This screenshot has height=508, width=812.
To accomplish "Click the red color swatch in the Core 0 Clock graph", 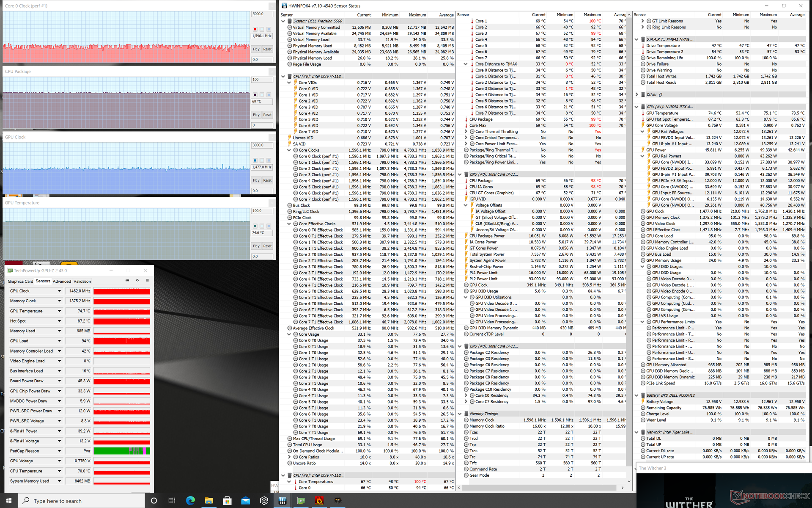I will click(x=255, y=29).
